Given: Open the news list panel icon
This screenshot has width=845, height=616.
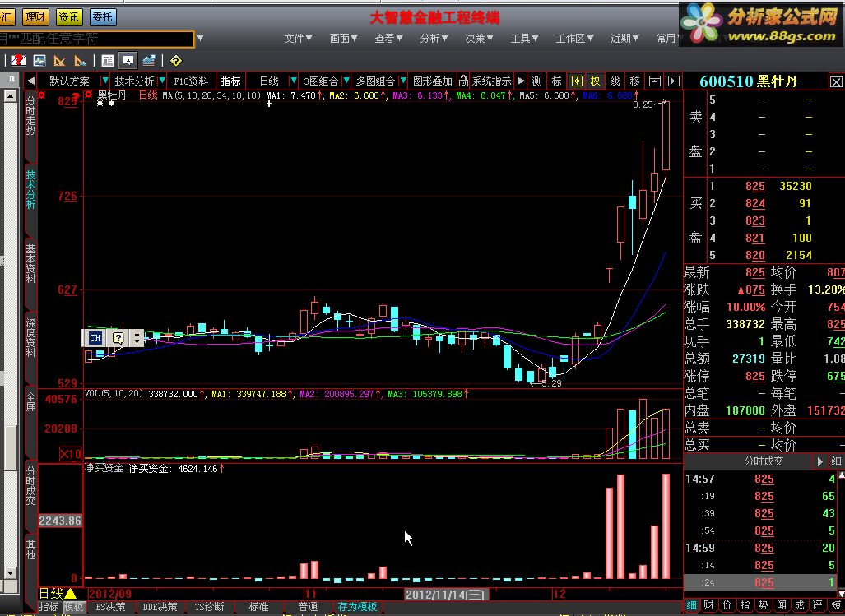Looking at the screenshot, I should (108, 60).
